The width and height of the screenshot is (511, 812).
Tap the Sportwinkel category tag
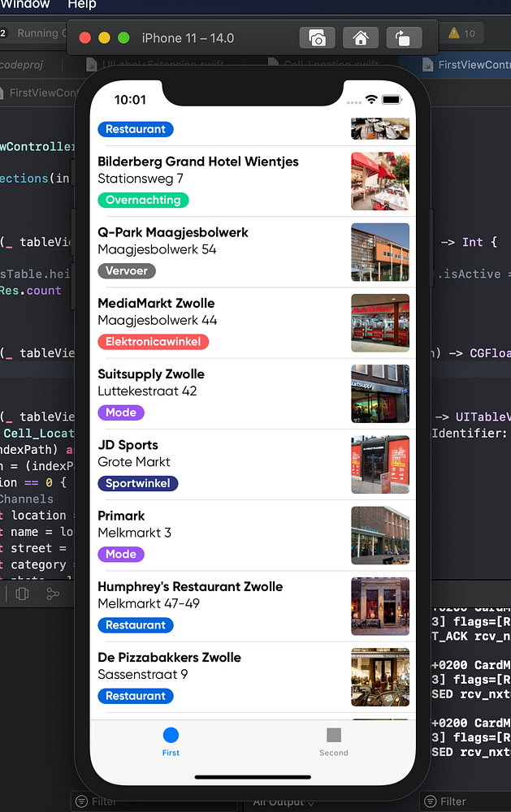point(138,484)
